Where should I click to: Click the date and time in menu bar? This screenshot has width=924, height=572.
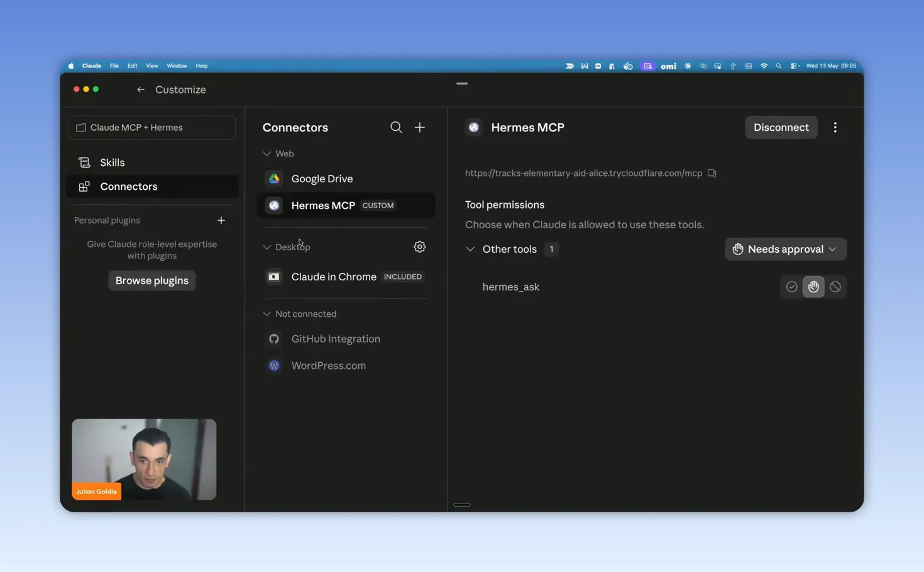(x=831, y=66)
